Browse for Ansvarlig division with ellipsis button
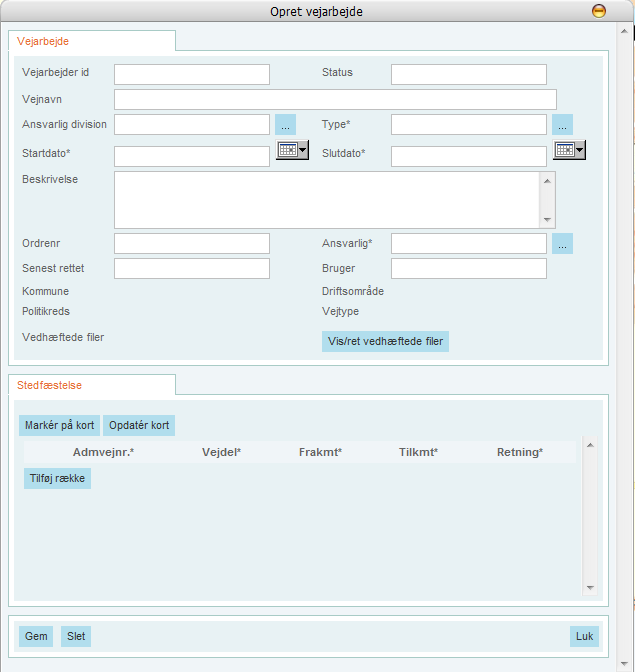 click(285, 125)
